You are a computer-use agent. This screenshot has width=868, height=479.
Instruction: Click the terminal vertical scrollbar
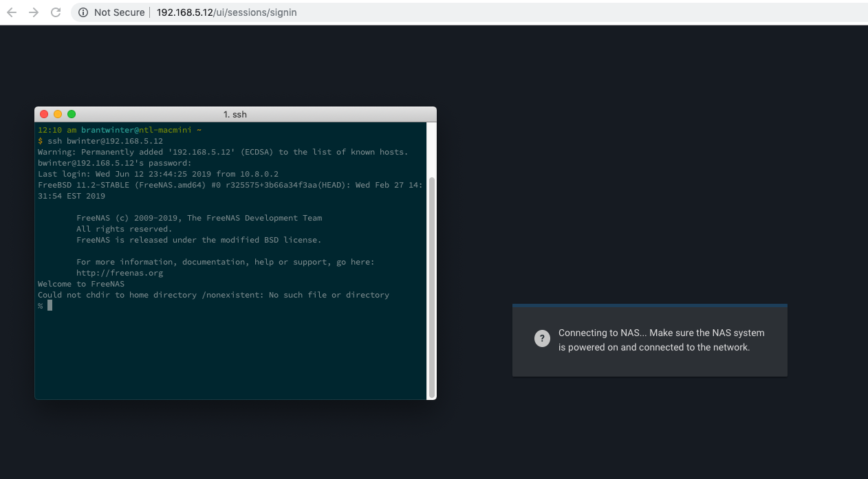pos(431,287)
